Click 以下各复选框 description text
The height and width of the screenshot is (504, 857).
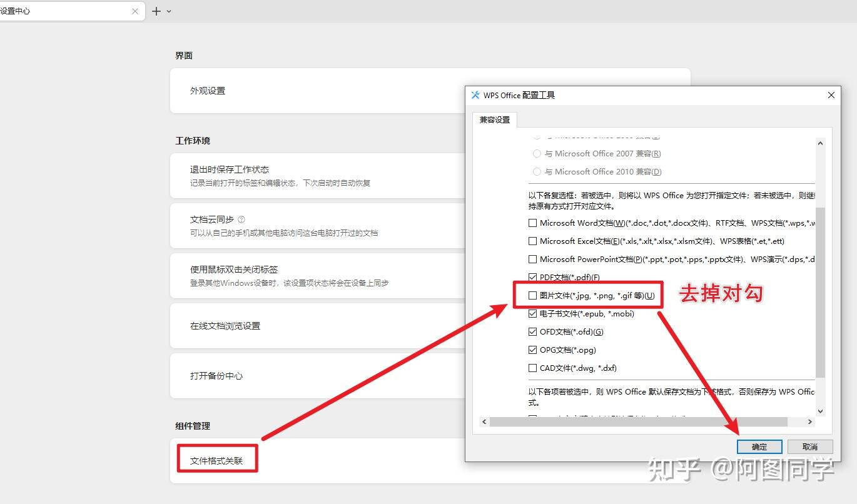tap(672, 200)
